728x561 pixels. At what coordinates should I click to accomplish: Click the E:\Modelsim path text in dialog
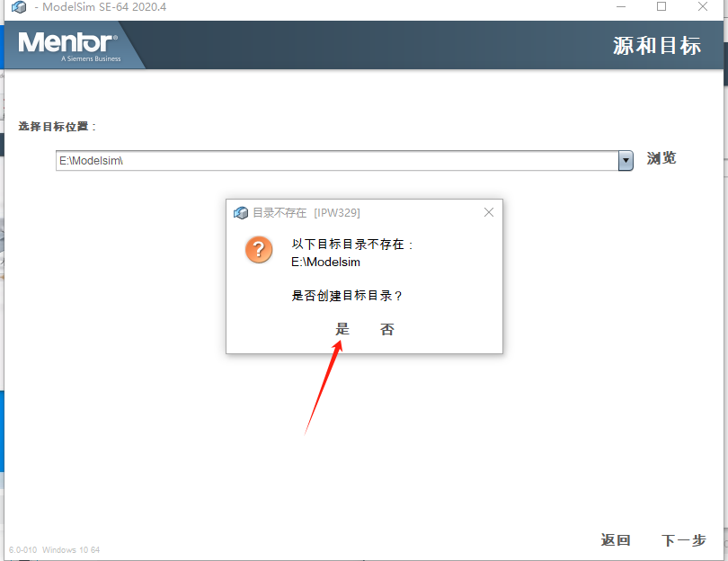click(x=325, y=262)
